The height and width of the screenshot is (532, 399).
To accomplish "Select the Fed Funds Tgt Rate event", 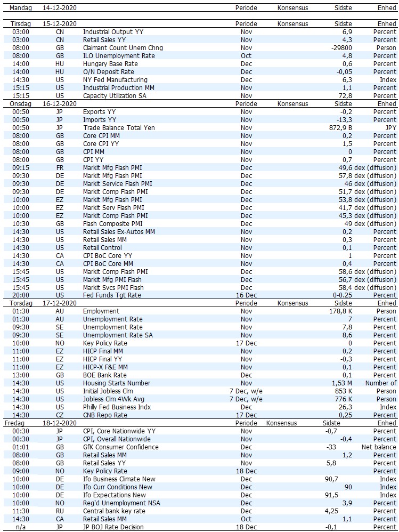I will (x=112, y=295).
